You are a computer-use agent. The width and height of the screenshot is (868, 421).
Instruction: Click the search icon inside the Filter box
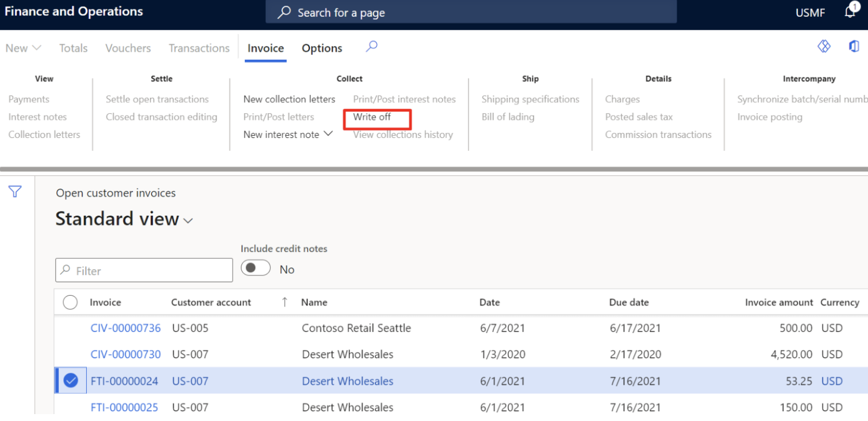click(x=64, y=270)
